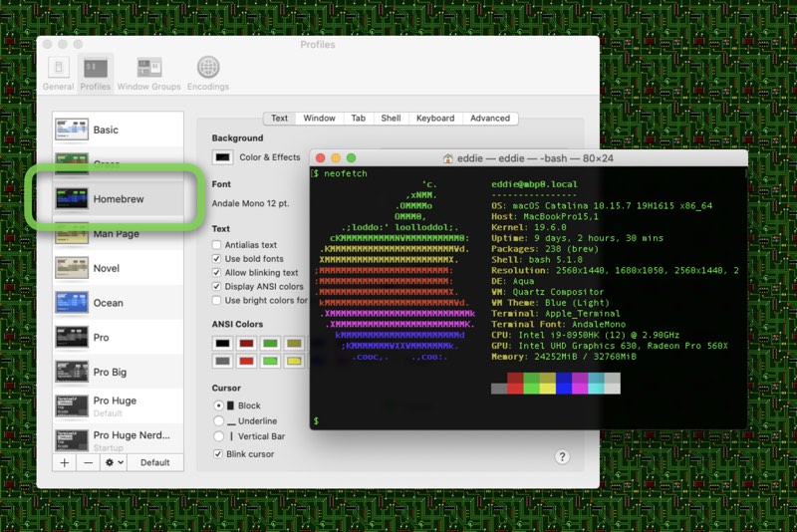Click the terminal prompt at the bottom

316,420
